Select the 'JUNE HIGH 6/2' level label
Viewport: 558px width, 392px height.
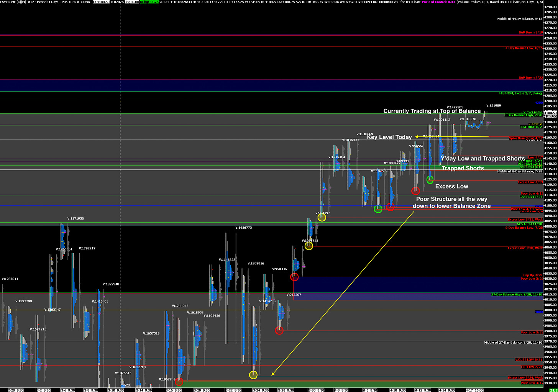coord(531,127)
